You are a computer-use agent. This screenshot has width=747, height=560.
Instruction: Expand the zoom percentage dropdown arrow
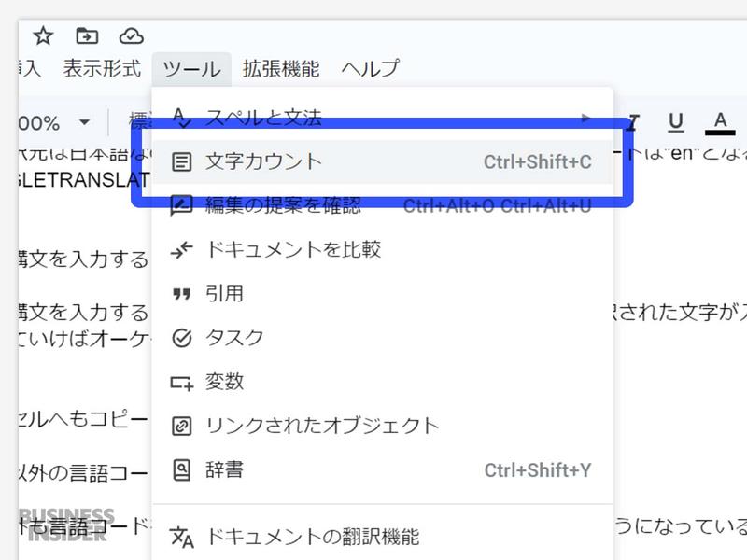84,122
